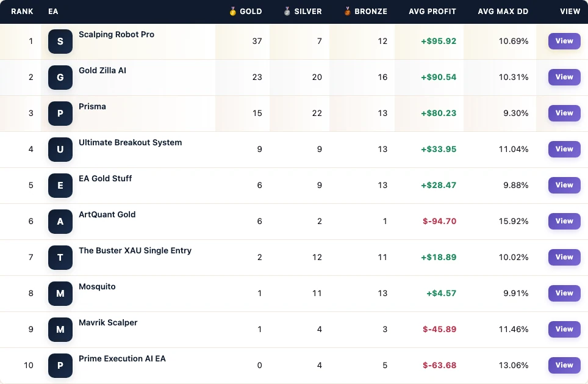Click the +$28.47 average profit value
The height and width of the screenshot is (384, 588).
pyautogui.click(x=439, y=186)
